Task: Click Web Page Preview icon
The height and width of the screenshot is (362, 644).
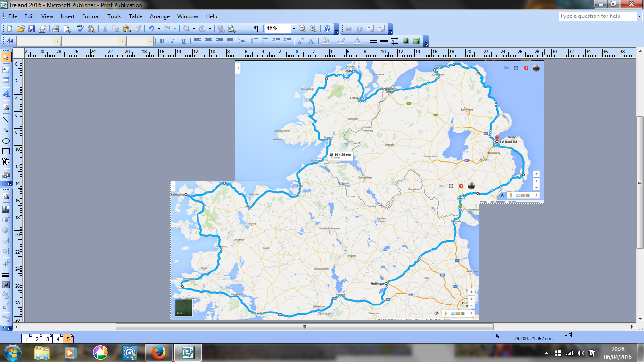Action: click(x=231, y=29)
